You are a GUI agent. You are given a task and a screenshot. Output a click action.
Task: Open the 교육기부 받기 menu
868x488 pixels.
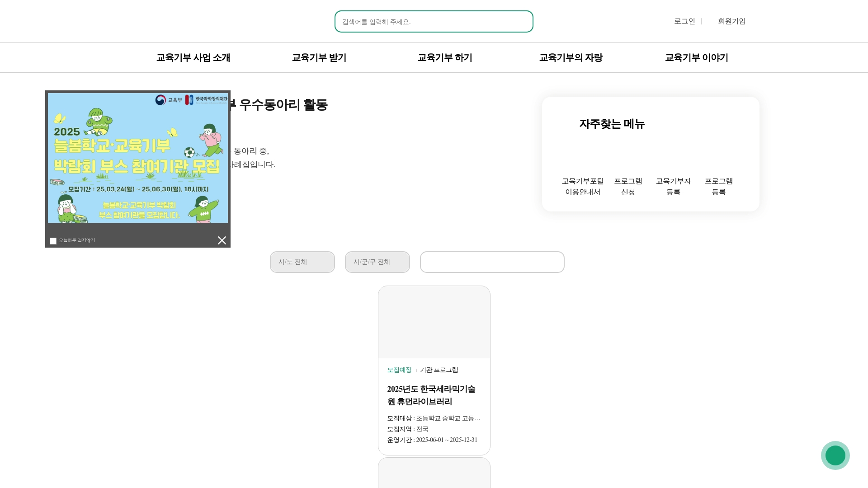pos(319,58)
